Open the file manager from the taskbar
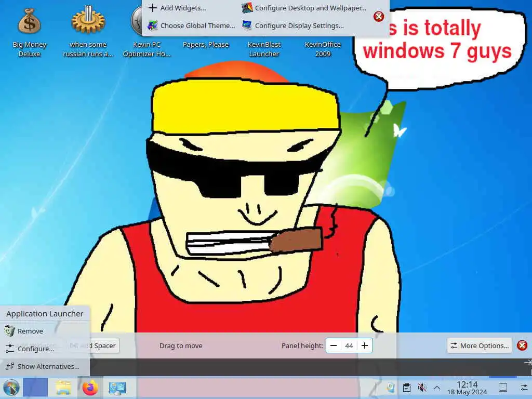Image resolution: width=532 pixels, height=399 pixels. tap(63, 388)
